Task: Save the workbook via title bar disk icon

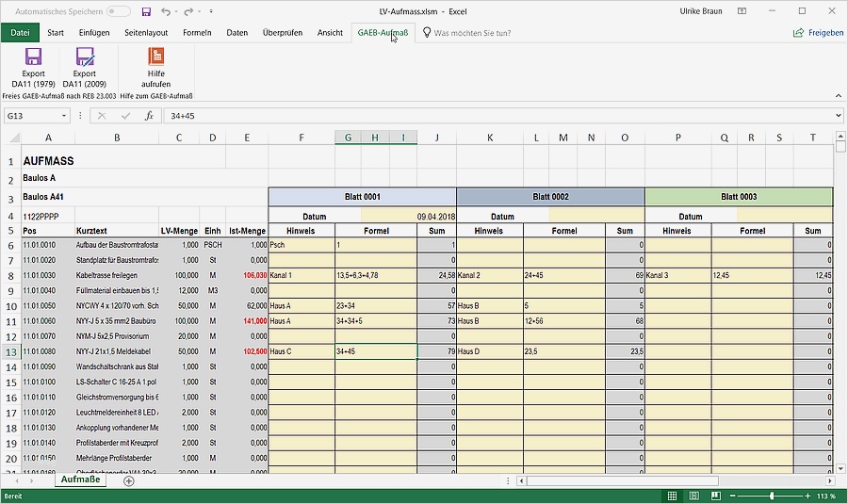Action: point(145,11)
